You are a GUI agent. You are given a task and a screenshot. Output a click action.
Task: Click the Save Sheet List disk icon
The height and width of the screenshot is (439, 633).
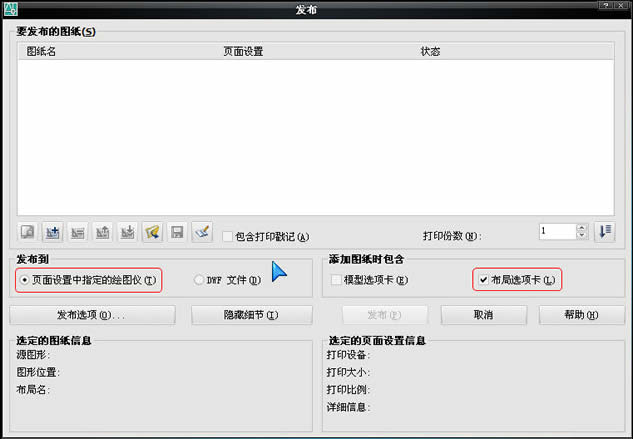pyautogui.click(x=177, y=232)
